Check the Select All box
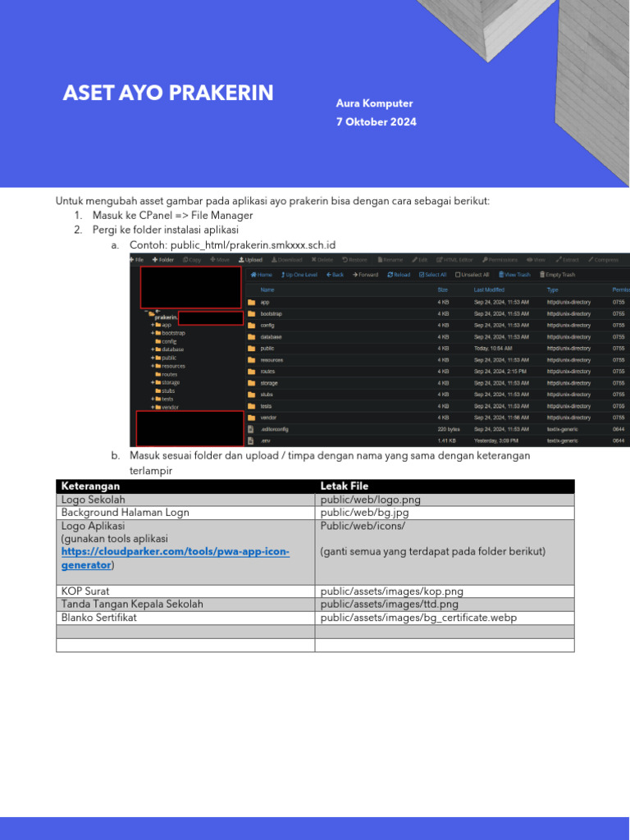630x840 pixels. click(422, 275)
